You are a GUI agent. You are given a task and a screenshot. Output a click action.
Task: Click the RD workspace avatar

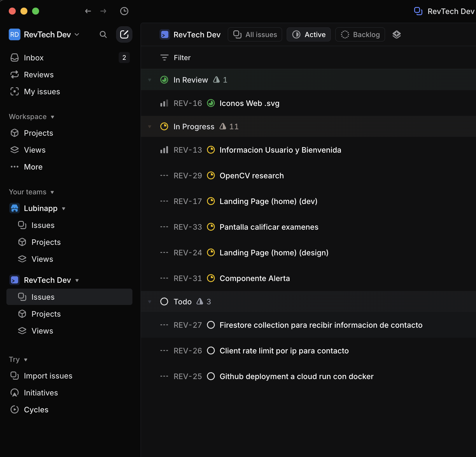[15, 34]
